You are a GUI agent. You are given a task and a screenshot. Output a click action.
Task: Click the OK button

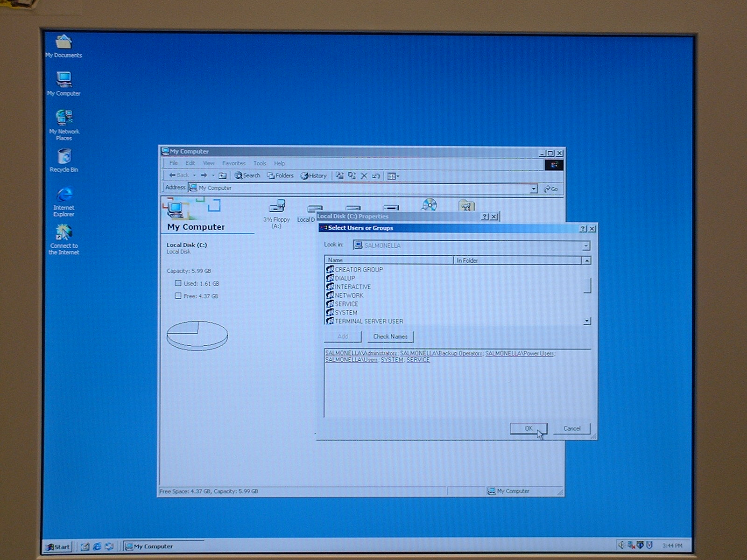coord(528,428)
